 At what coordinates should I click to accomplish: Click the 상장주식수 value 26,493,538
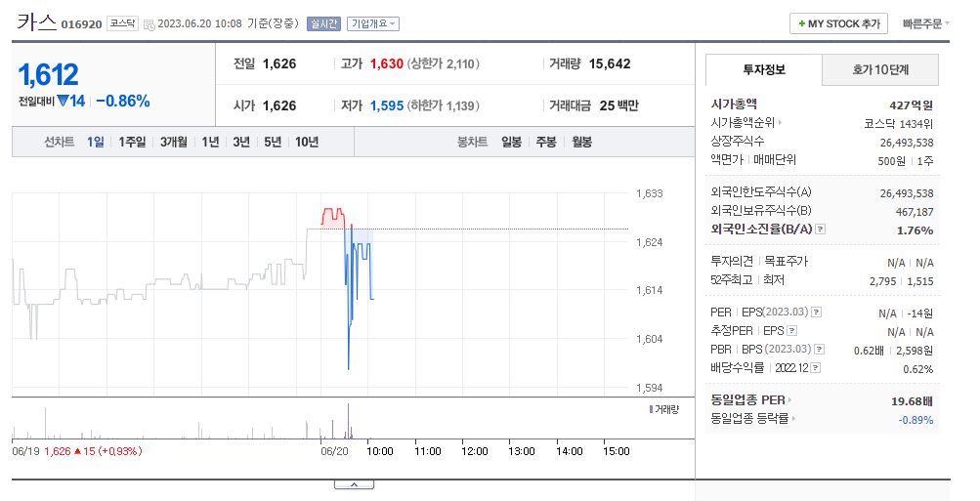[907, 143]
